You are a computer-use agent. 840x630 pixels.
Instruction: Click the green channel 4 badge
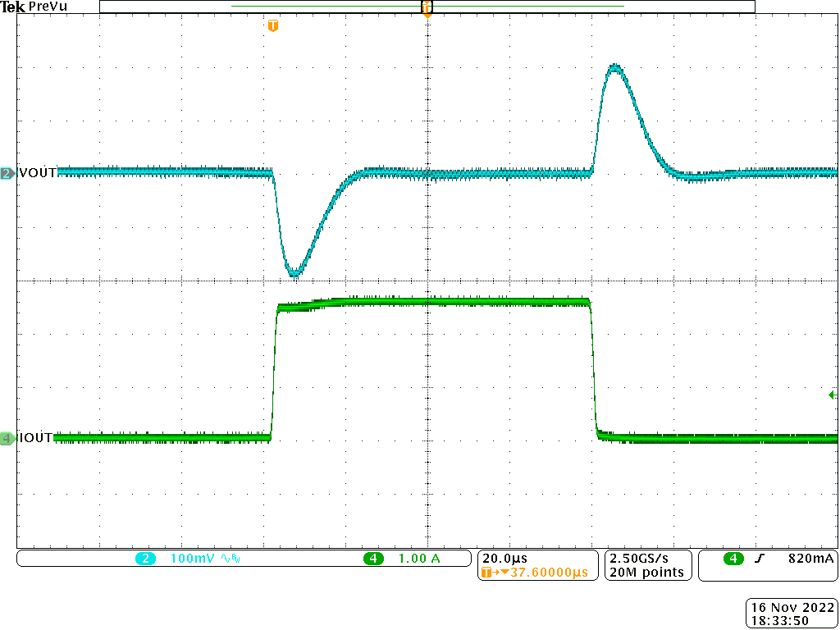coord(5,437)
